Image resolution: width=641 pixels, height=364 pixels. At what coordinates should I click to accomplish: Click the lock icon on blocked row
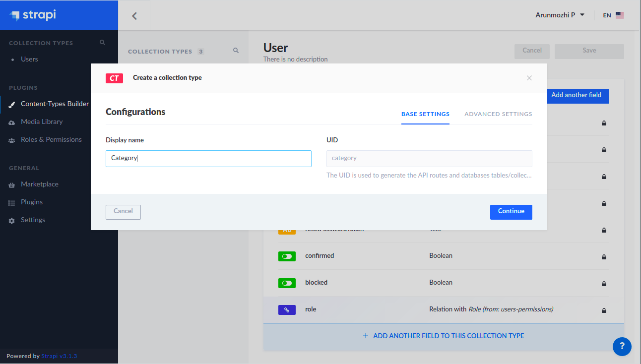click(604, 284)
